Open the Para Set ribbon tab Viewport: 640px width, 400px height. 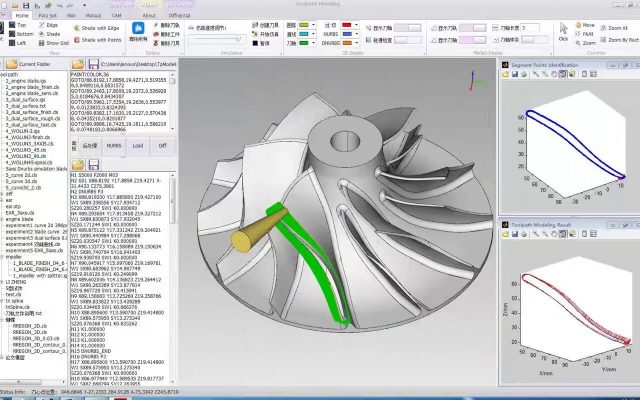click(x=47, y=16)
